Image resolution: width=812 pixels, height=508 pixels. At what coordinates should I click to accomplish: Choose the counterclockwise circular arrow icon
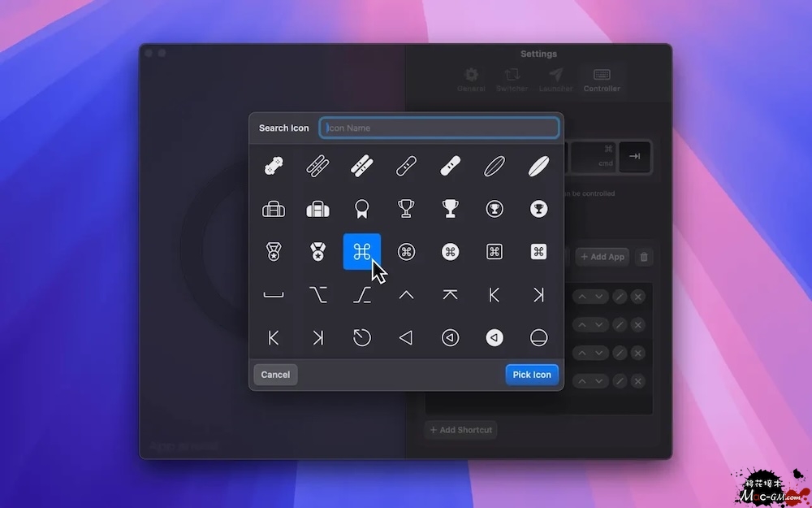point(362,338)
